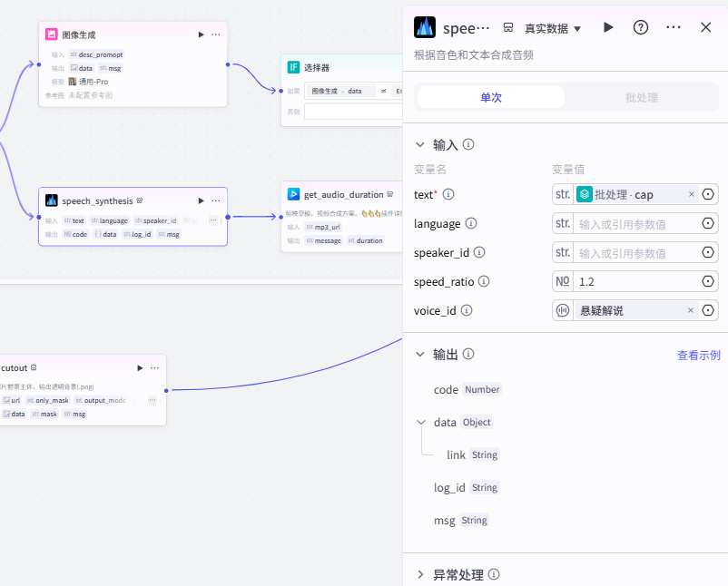Expand the 异常处理 section

(x=420, y=574)
